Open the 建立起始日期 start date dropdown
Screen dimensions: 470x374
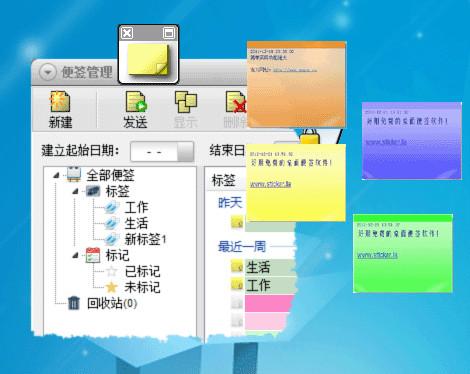[x=185, y=152]
